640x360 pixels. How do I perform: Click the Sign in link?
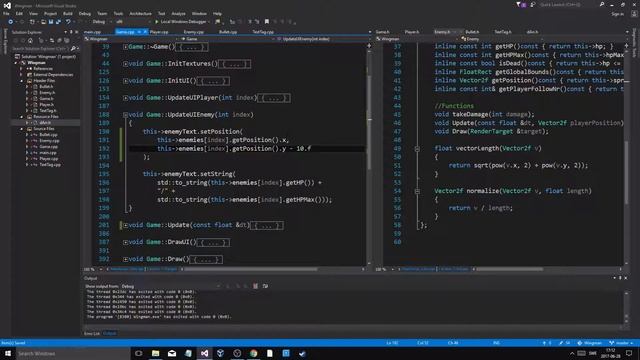click(x=618, y=14)
